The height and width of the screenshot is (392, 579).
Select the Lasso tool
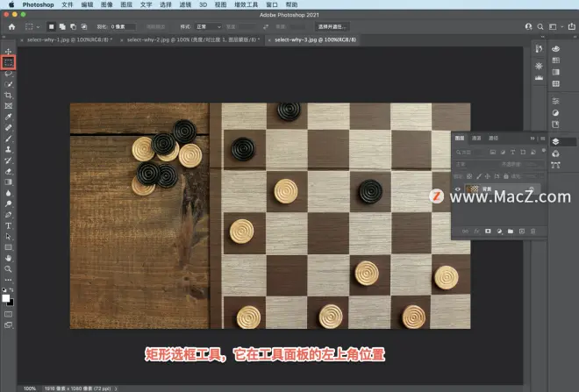8,74
